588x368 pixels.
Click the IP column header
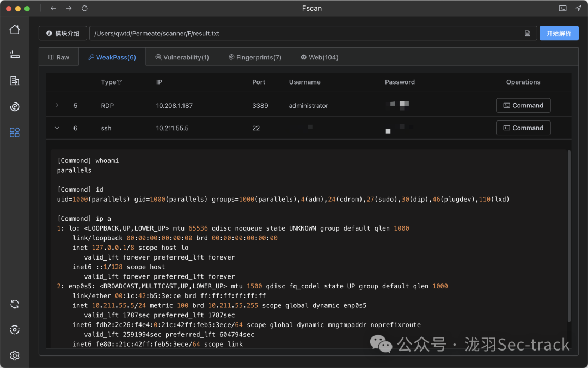[x=159, y=82]
